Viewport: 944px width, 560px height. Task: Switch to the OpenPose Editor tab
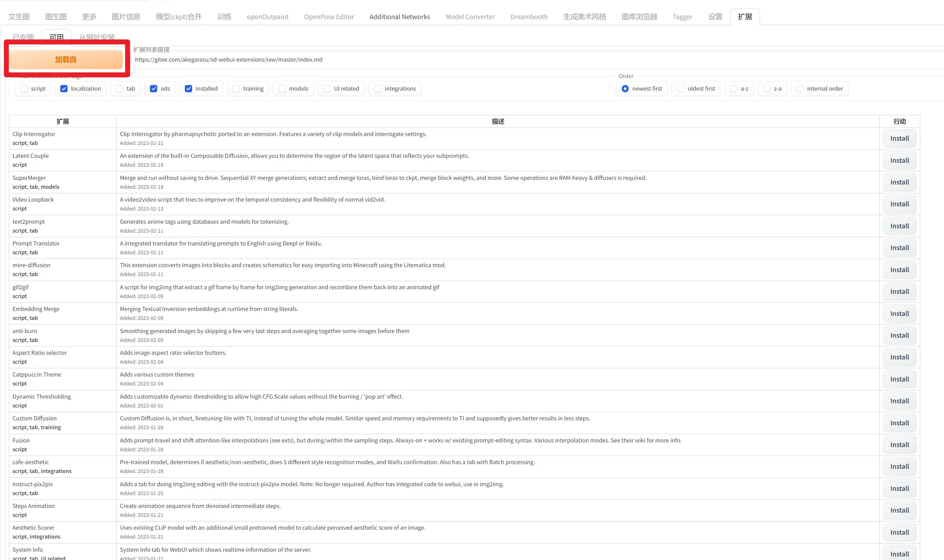click(329, 17)
